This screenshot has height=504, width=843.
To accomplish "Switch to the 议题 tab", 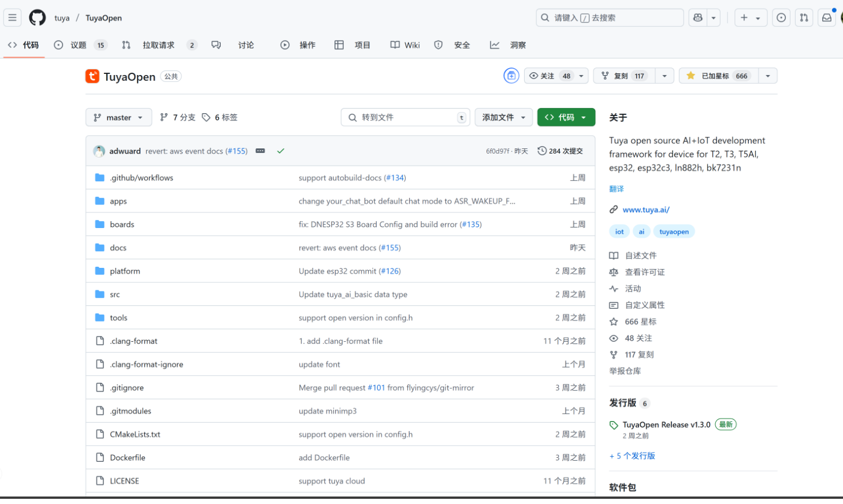I will (x=80, y=45).
